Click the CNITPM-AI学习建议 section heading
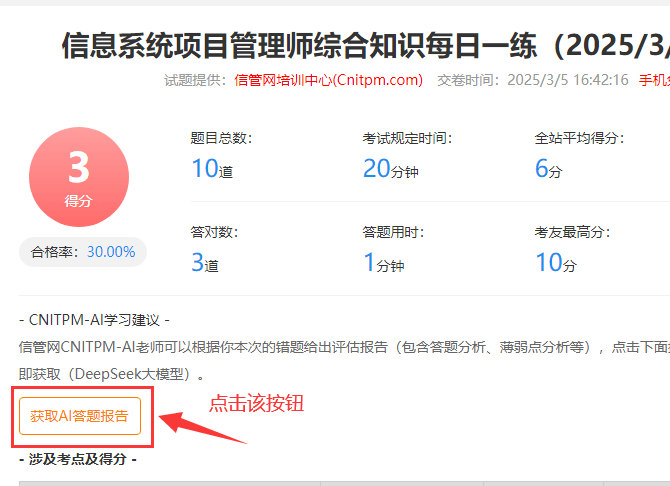This screenshot has width=670, height=486. pos(95,320)
